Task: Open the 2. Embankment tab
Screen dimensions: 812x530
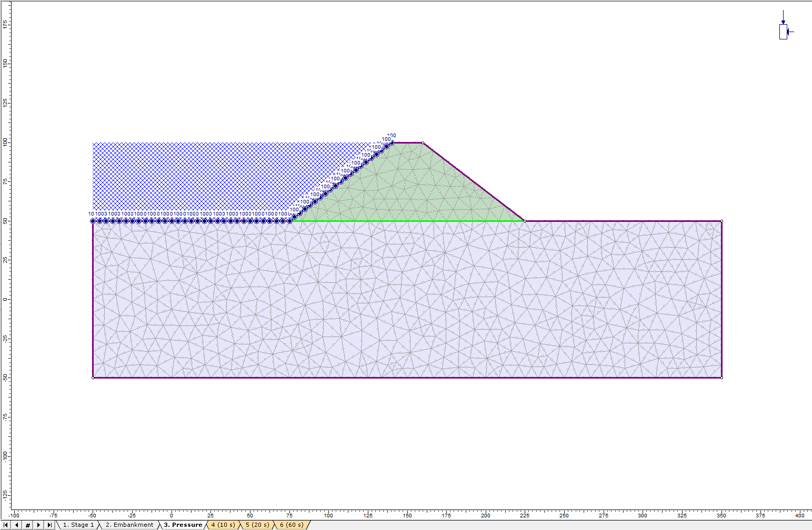Action: click(x=128, y=524)
